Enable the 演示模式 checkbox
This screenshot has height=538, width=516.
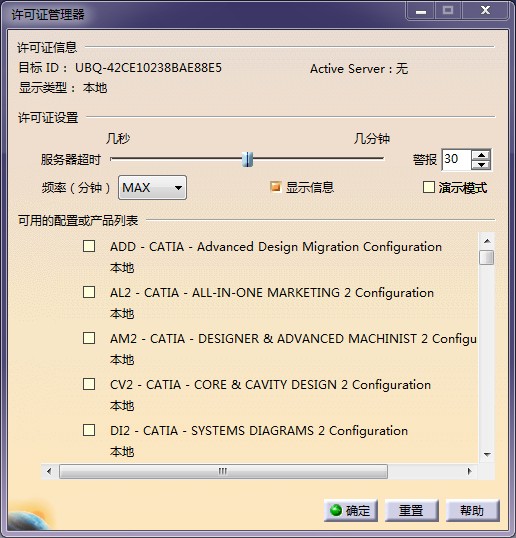coord(429,187)
